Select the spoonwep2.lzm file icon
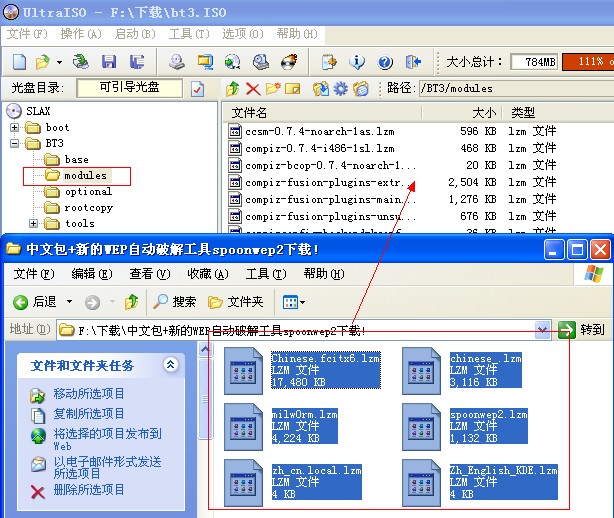This screenshot has height=518, width=614. pyautogui.click(x=422, y=427)
